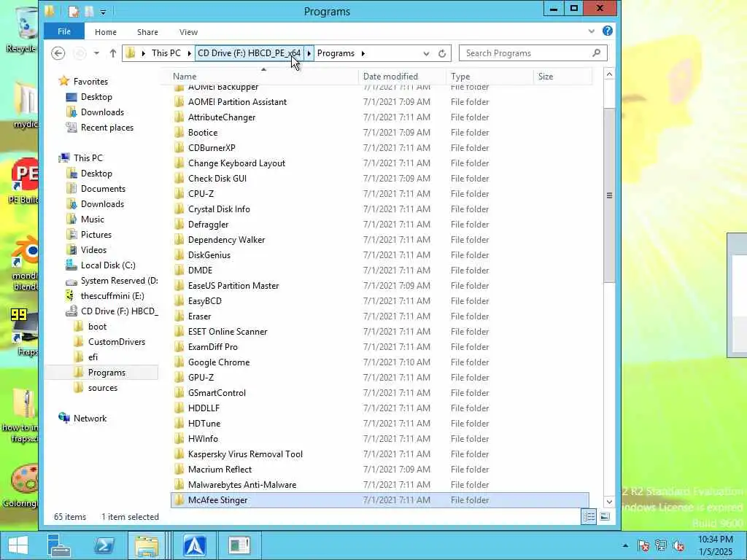Open the Explorer Help icon

[x=607, y=31]
